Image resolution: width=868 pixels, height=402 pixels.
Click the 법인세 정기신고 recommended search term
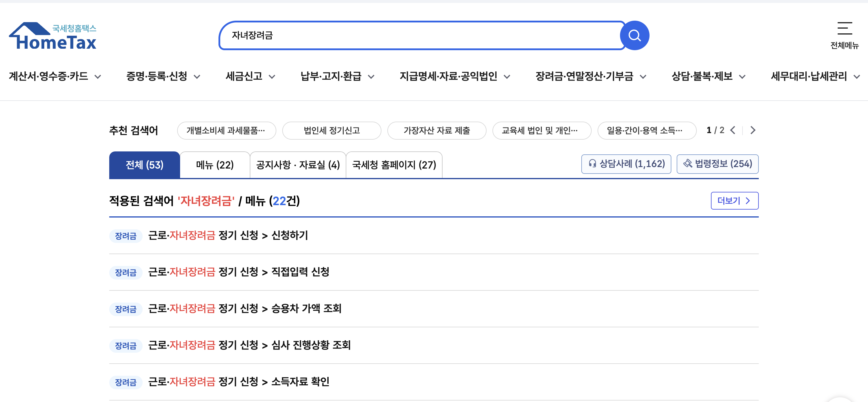click(332, 130)
